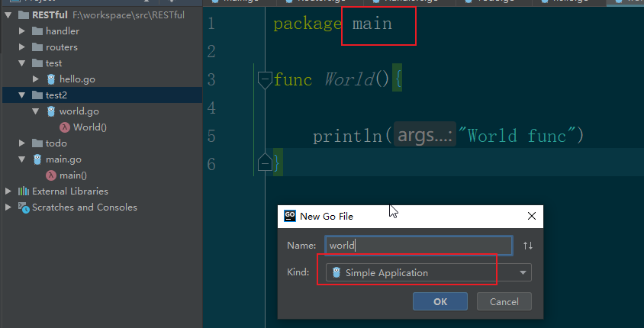The width and height of the screenshot is (644, 328).
Task: Click gopher icon in Kind dropdown
Action: (336, 272)
